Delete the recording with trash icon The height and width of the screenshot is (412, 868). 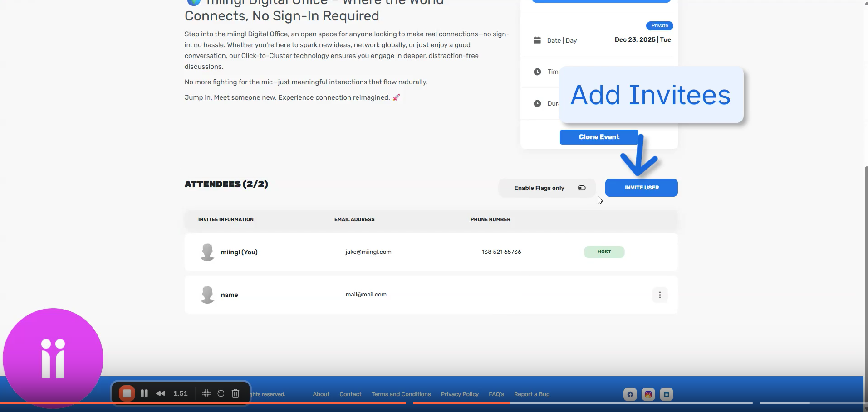pyautogui.click(x=235, y=393)
